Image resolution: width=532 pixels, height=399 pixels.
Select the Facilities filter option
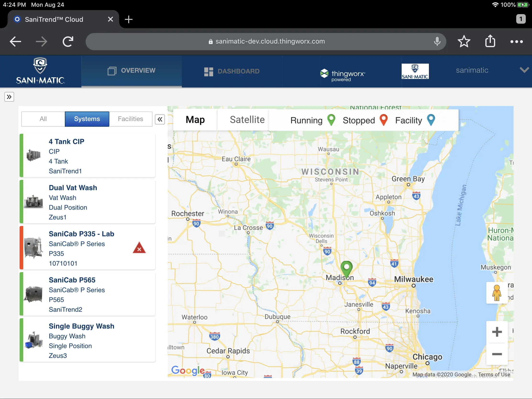pos(130,119)
